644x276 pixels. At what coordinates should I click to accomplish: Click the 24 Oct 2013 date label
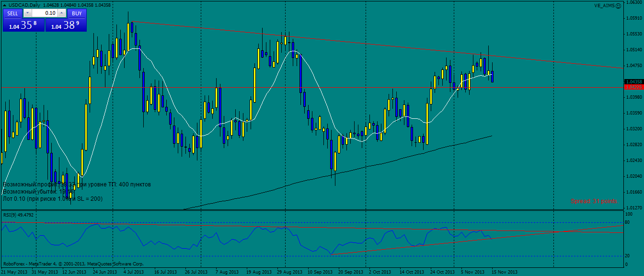click(x=443, y=272)
